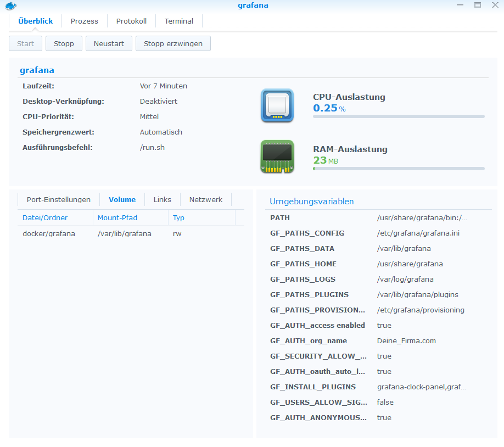Click the Deaktiviert shortcut value

[x=159, y=101]
